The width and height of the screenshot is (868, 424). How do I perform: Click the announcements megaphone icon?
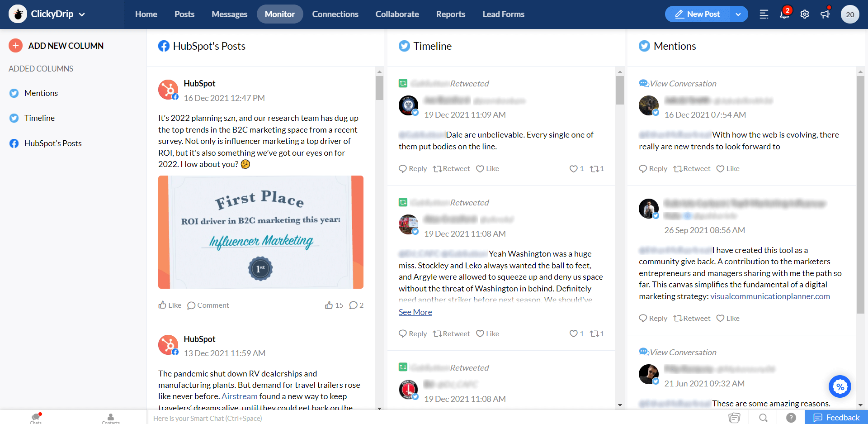pos(825,14)
